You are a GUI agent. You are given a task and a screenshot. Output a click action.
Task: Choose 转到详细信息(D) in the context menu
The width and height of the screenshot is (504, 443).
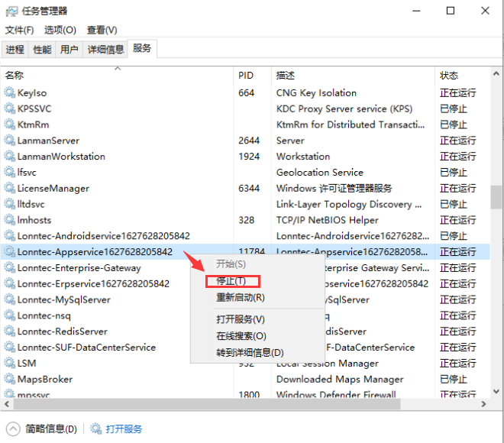click(x=250, y=353)
